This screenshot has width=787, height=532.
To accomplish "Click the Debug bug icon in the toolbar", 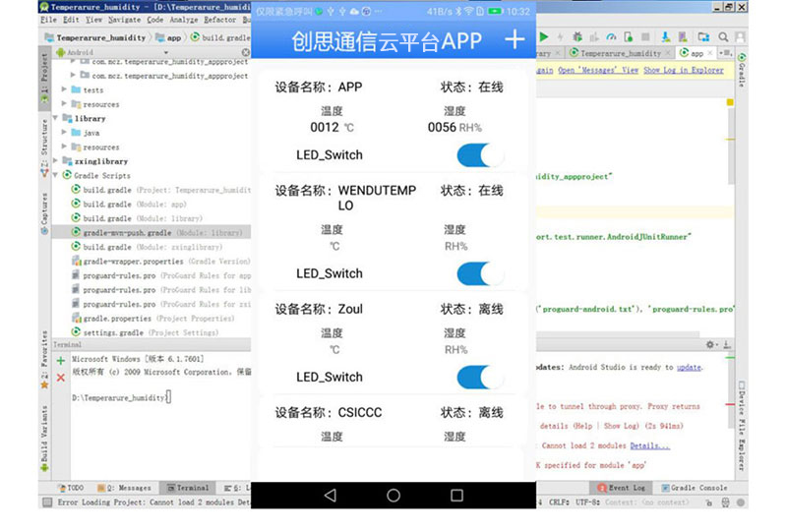I will 577,36.
